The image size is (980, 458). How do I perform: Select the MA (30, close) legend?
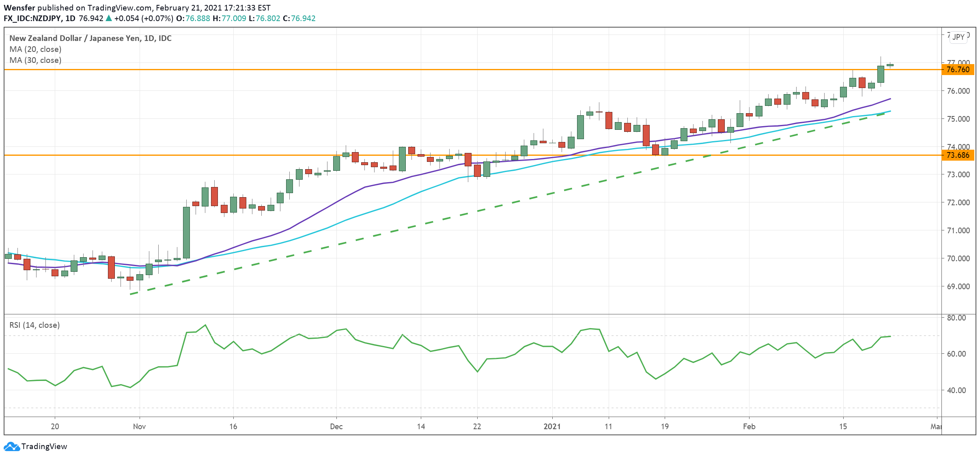[35, 60]
